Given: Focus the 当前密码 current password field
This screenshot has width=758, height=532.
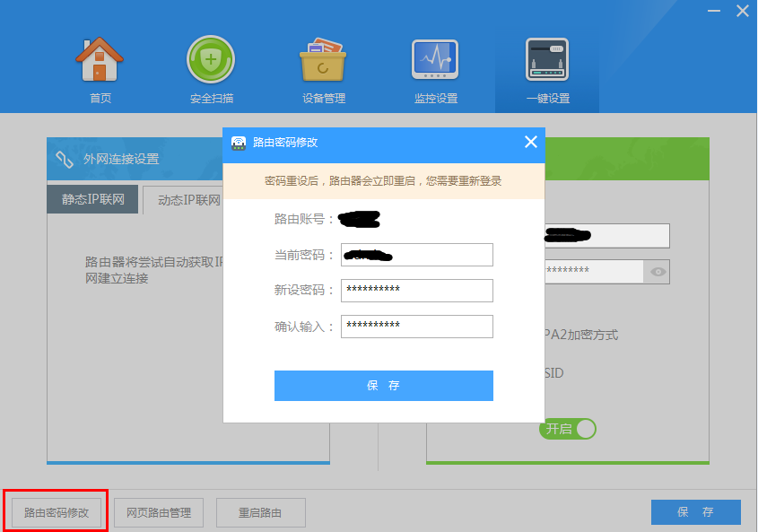Looking at the screenshot, I should [416, 255].
